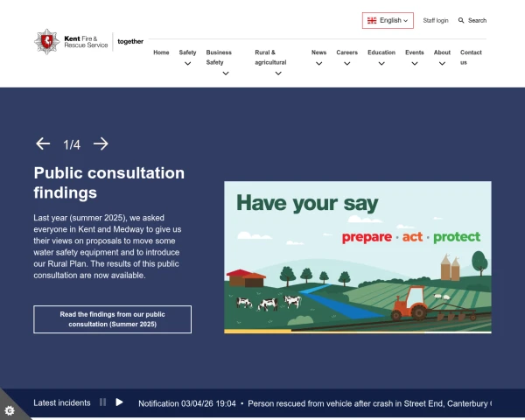
Task: Click the Search text link
Action: (477, 20)
